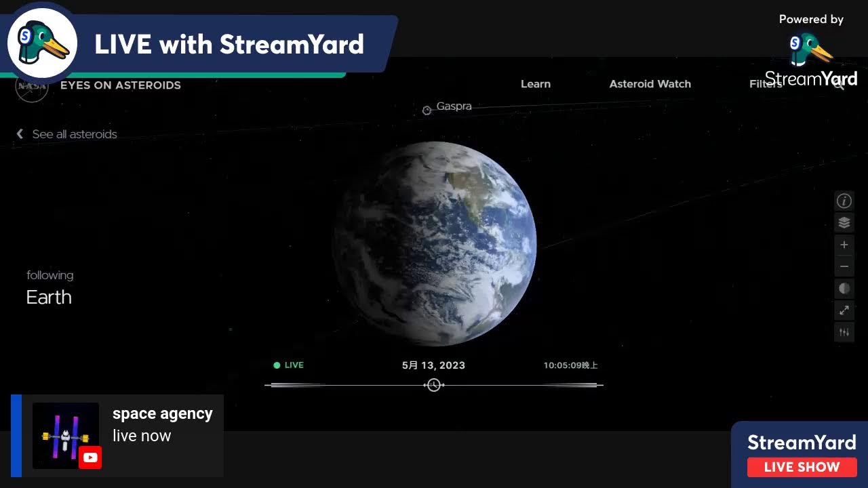This screenshot has width=868, height=488.
Task: Open the layers icon
Action: (x=844, y=222)
